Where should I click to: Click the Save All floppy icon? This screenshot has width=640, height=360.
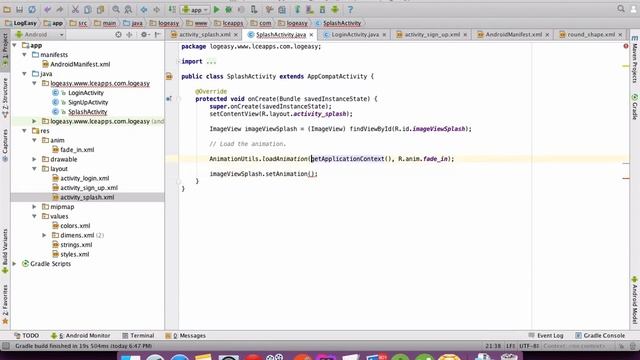coord(19,9)
